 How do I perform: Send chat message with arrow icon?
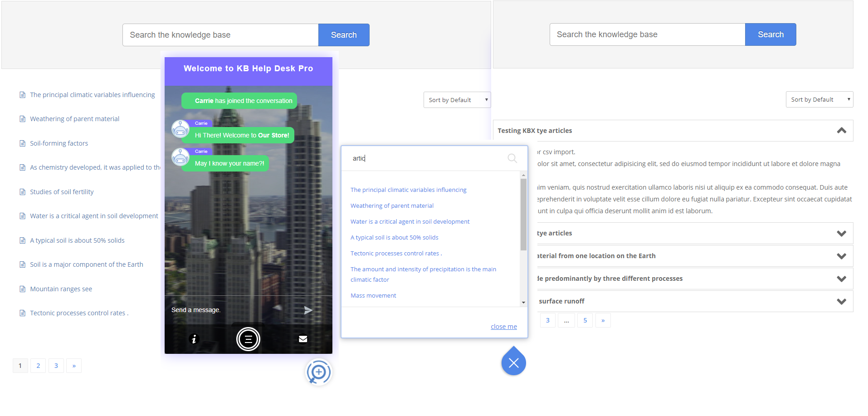tap(308, 310)
